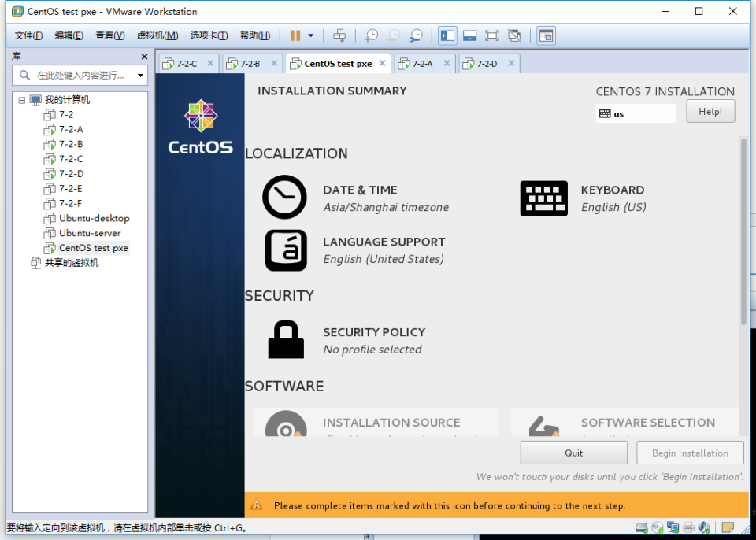The image size is (756, 540).
Task: Open the library search filter dropdown
Action: (x=141, y=76)
